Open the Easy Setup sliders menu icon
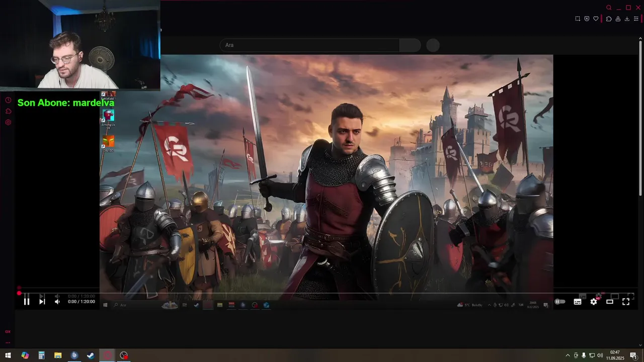This screenshot has width=644, height=362. [x=636, y=19]
